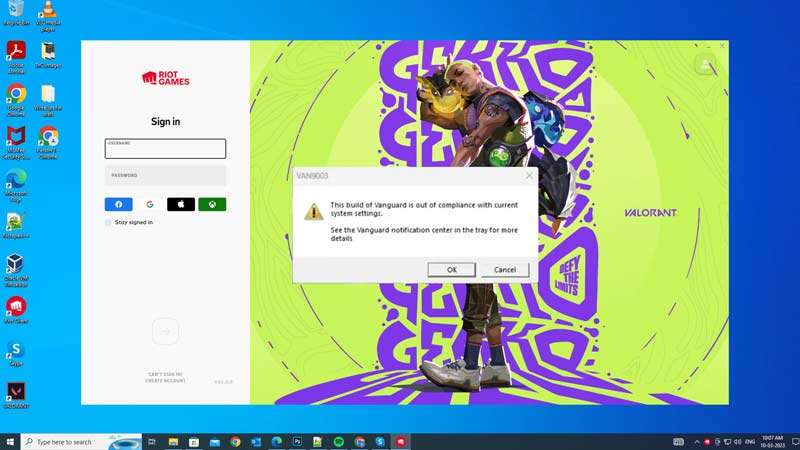The width and height of the screenshot is (800, 450).
Task: Open File Explorer from the taskbar
Action: [173, 442]
